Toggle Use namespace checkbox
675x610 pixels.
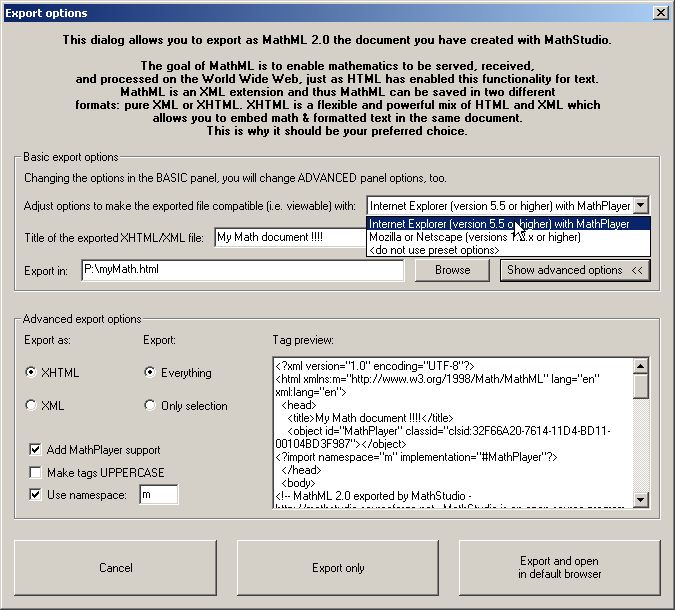point(35,495)
